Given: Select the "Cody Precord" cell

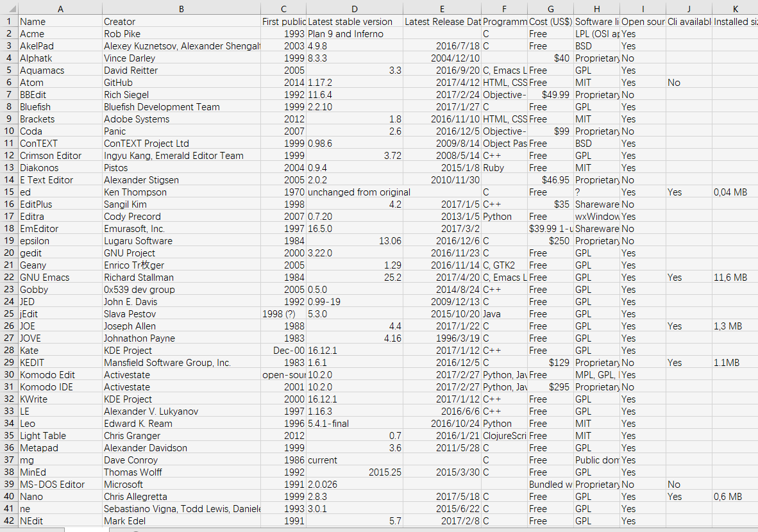Looking at the screenshot, I should [x=181, y=217].
